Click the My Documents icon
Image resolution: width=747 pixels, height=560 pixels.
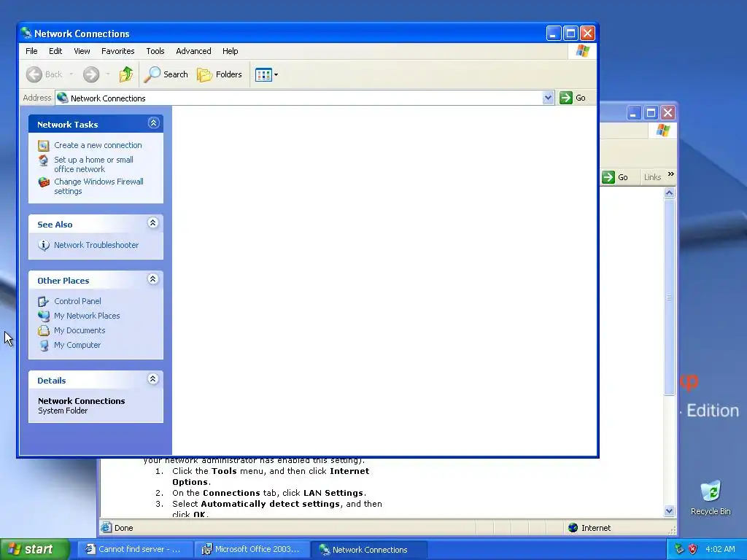click(43, 330)
